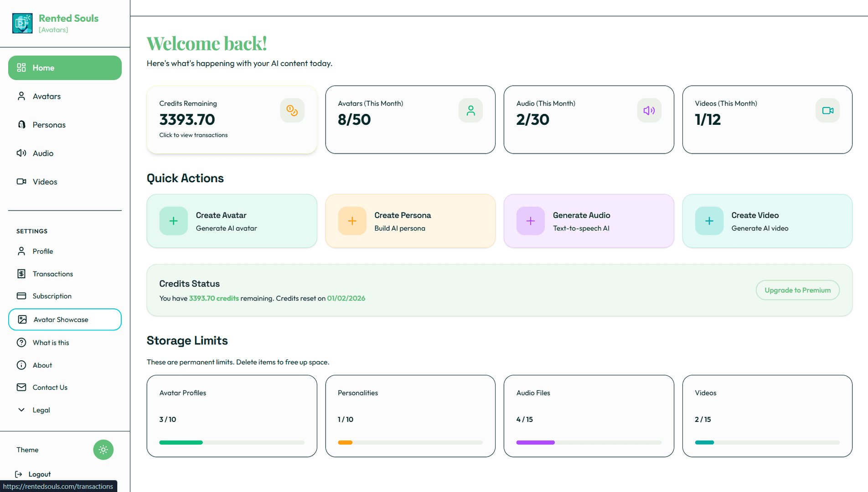Click the coins icon in Credits Remaining
This screenshot has height=492, width=868.
[292, 111]
